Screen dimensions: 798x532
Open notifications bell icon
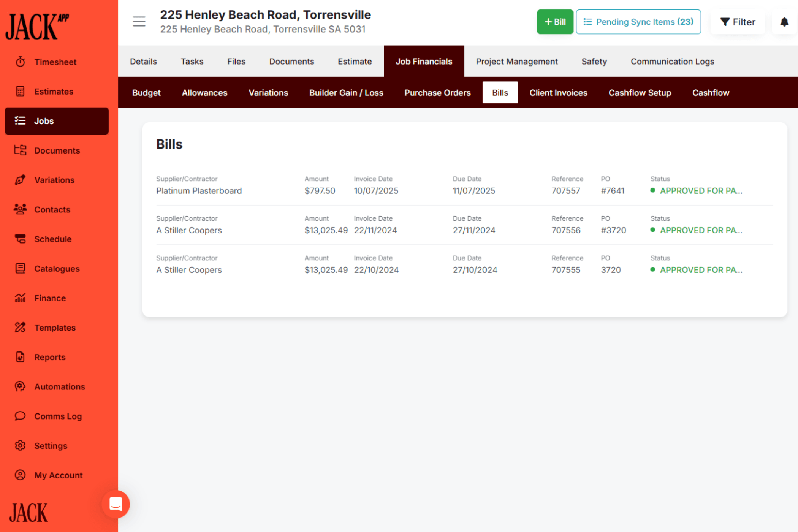click(784, 22)
